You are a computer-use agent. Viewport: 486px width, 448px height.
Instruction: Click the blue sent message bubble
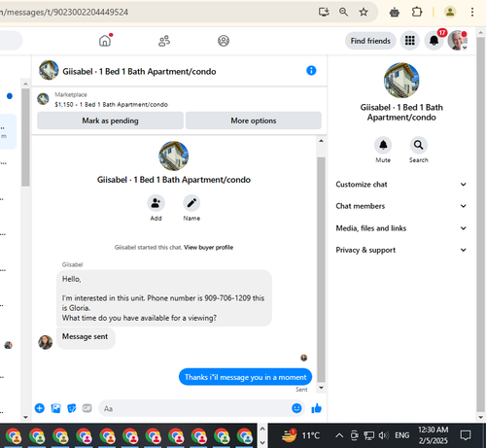tap(245, 377)
